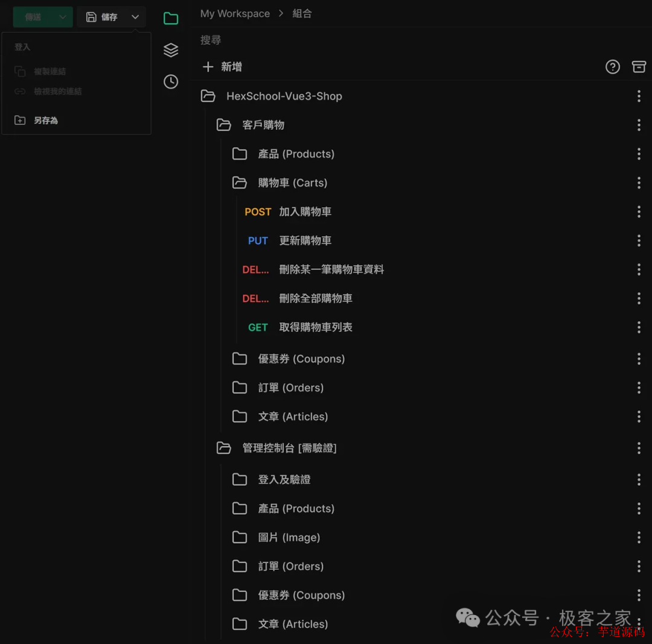Click the 複製連結 copy icon
The width and height of the screenshot is (652, 644).
click(20, 71)
